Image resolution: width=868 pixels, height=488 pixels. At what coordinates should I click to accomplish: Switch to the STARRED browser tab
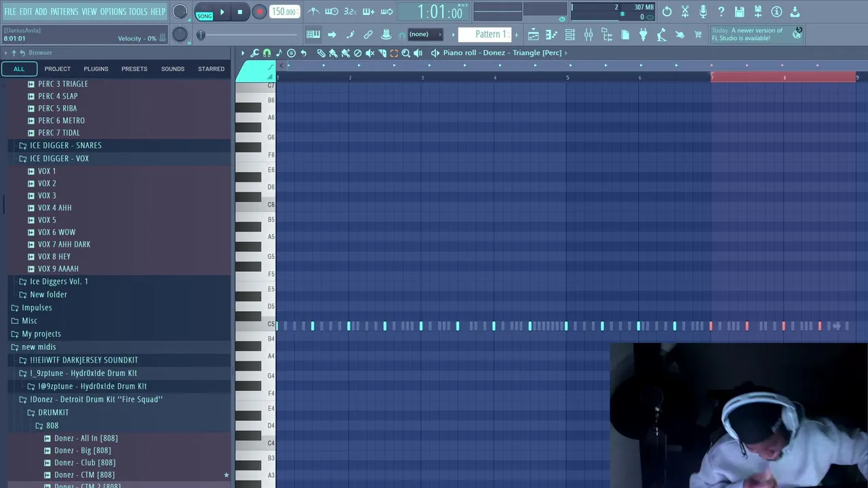(211, 69)
